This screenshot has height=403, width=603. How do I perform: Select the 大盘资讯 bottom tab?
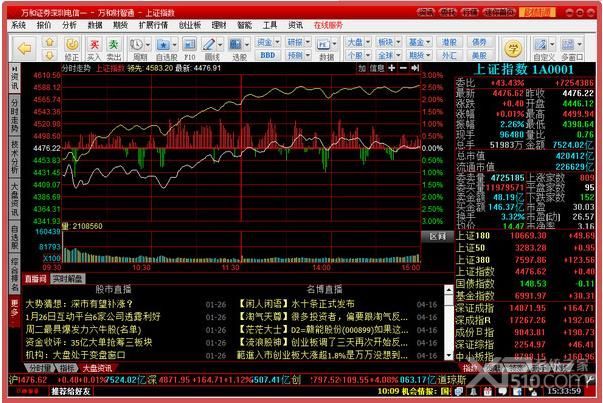tap(97, 368)
